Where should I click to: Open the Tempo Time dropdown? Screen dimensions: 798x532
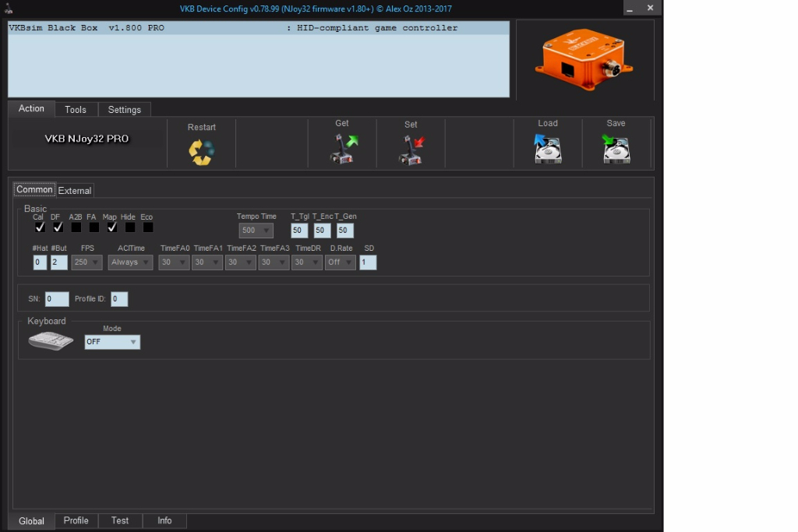[x=256, y=231]
